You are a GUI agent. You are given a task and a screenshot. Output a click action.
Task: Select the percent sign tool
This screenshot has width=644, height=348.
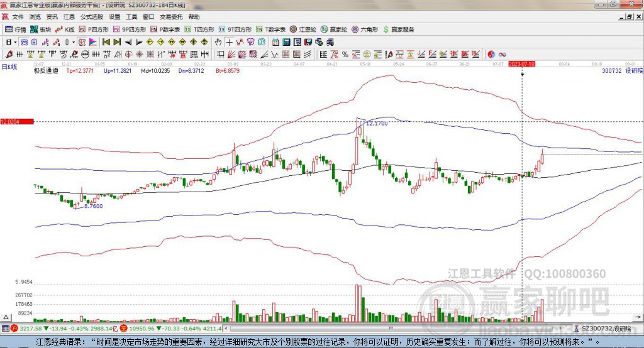point(345,54)
